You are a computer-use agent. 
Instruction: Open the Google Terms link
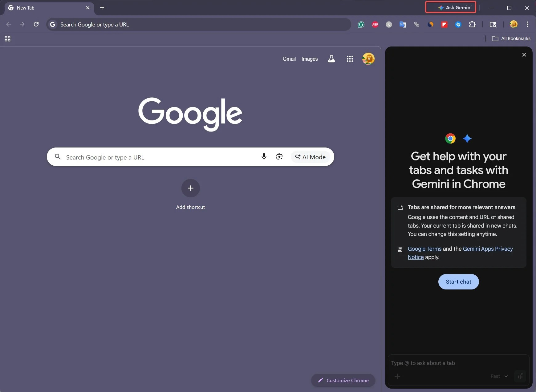click(x=424, y=249)
